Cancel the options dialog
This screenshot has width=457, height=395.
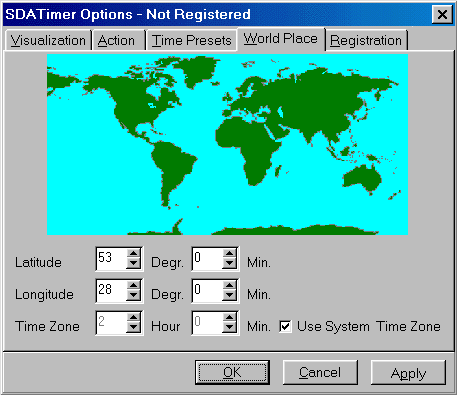pos(320,372)
